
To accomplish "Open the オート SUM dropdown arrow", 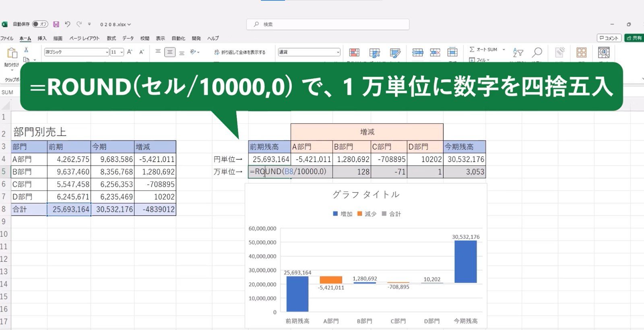I will tap(504, 49).
